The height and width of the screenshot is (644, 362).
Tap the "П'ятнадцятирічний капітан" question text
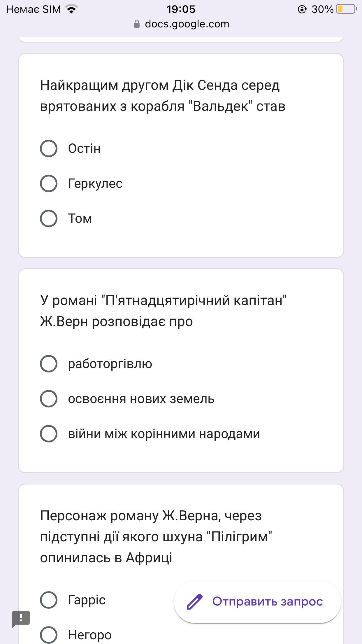point(163,311)
